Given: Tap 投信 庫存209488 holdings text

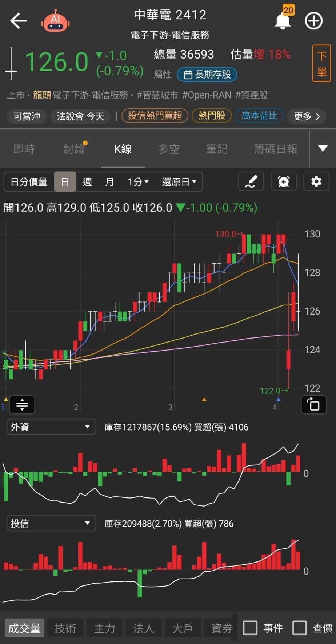Looking at the screenshot, I should coord(169,524).
